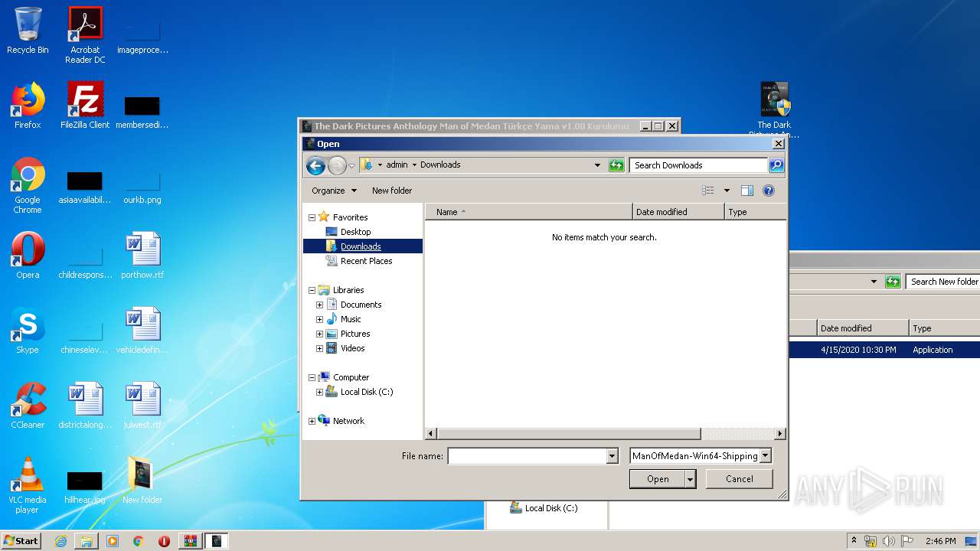Click Search New folder field in background window
Image resolution: width=980 pixels, height=551 pixels.
(x=943, y=282)
